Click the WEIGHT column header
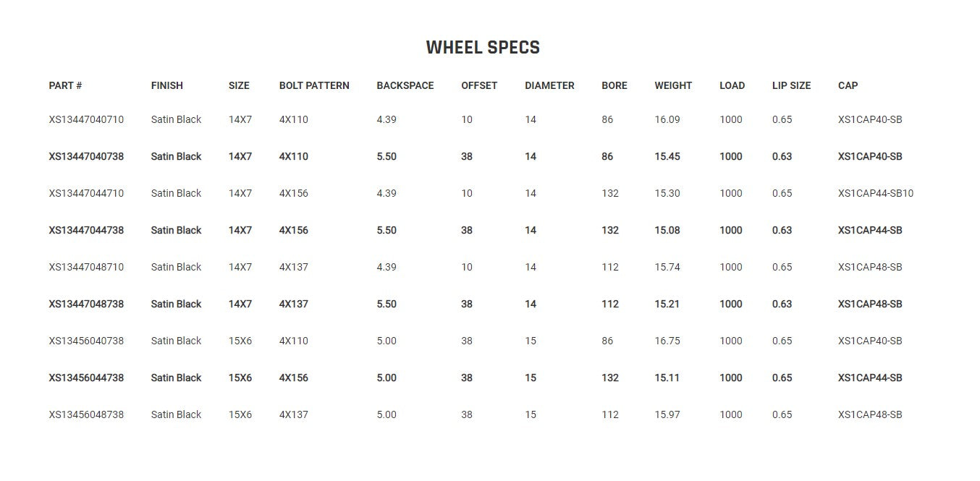This screenshot has width=980, height=481. pyautogui.click(x=673, y=85)
